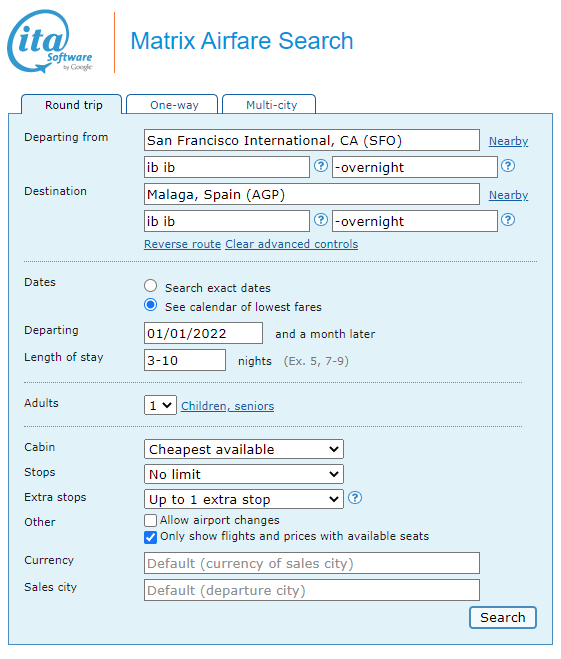561x659 pixels.
Task: Switch to the Multi-city tab
Action: pyautogui.click(x=271, y=105)
